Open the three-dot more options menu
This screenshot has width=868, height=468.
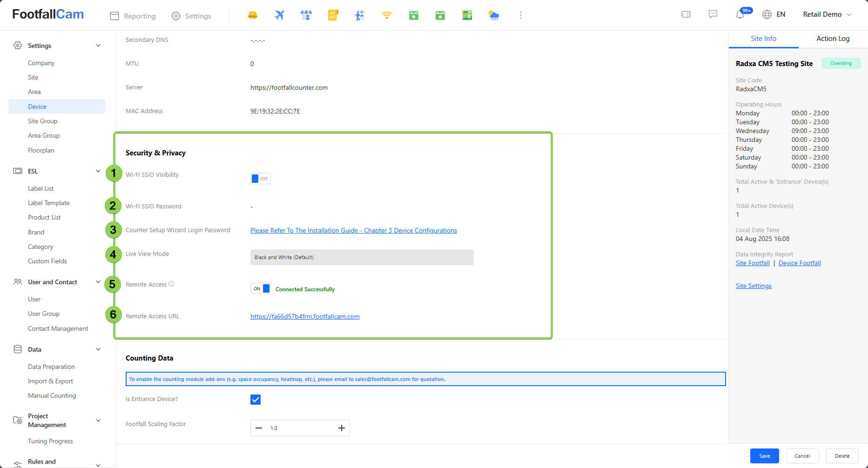click(520, 15)
